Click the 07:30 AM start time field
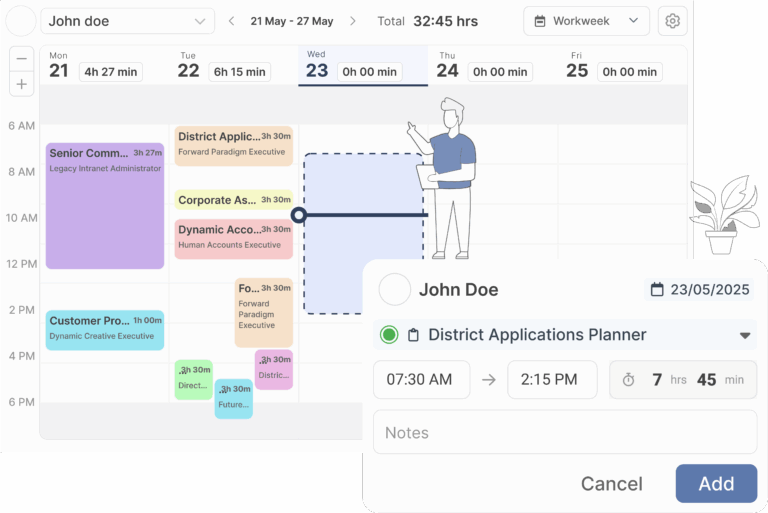The image size is (768, 513). (421, 380)
